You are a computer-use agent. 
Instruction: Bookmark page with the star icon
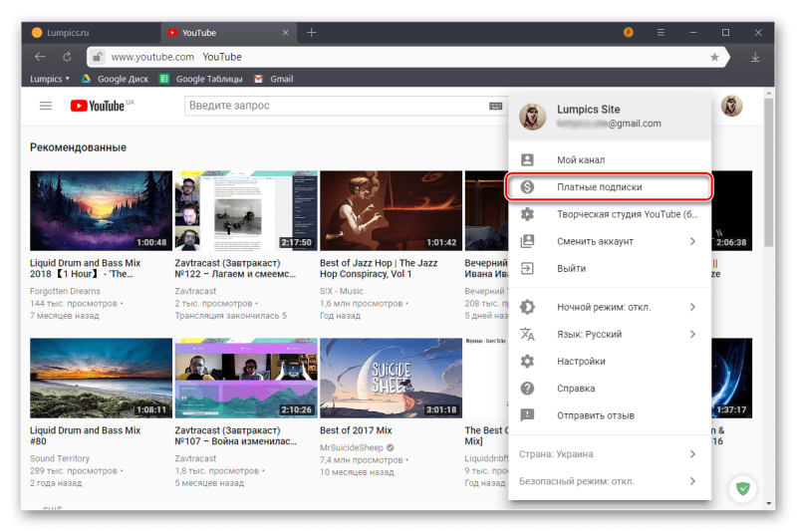click(714, 57)
